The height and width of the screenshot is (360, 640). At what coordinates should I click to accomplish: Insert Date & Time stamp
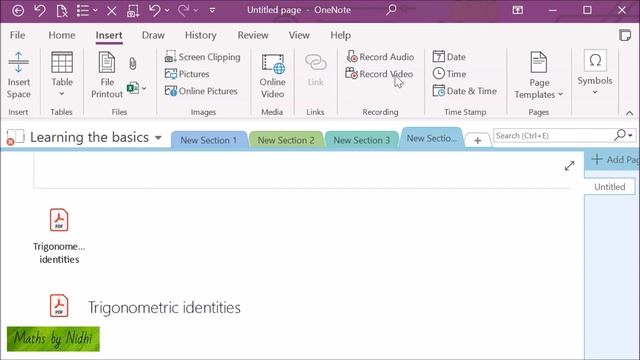464,91
